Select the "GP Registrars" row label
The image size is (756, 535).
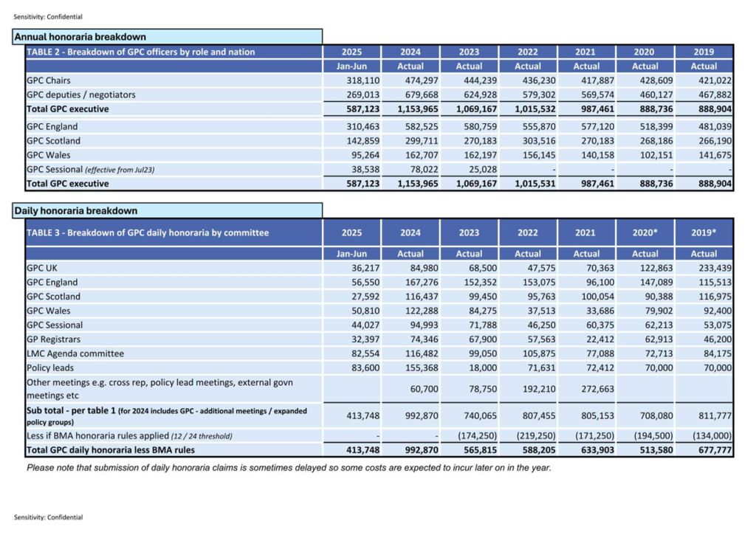[x=55, y=339]
